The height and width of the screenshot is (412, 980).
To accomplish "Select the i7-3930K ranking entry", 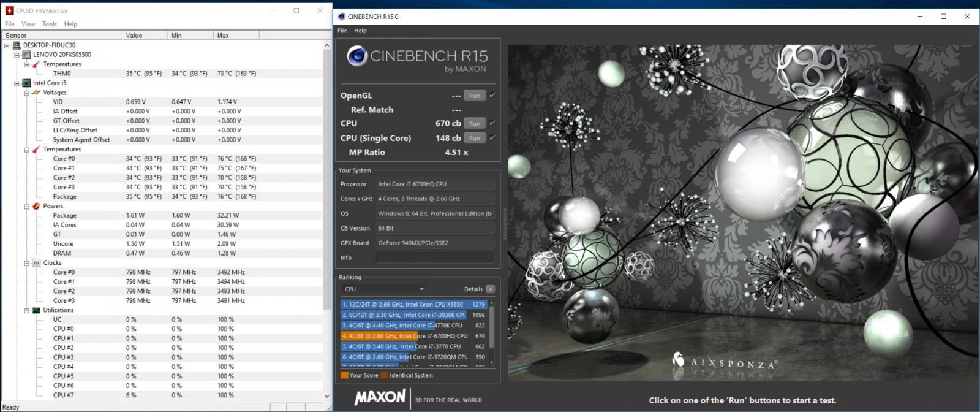I will 413,315.
